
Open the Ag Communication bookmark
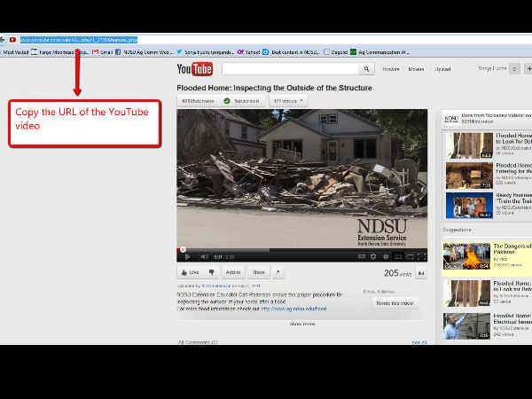point(380,52)
